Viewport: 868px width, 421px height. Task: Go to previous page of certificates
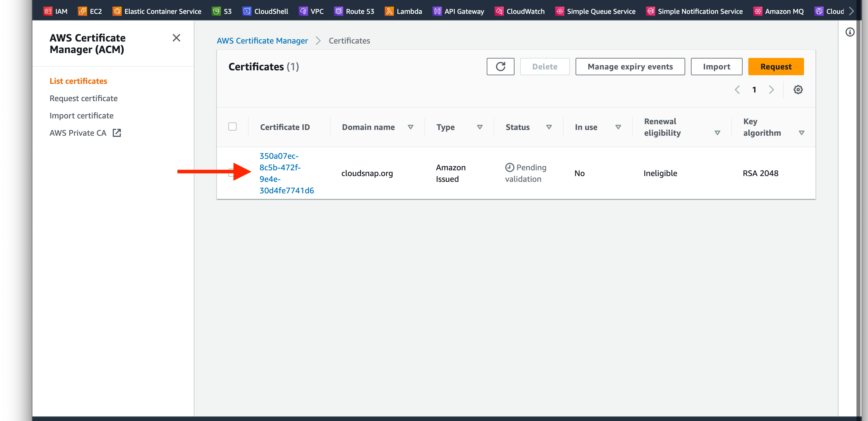pos(737,90)
